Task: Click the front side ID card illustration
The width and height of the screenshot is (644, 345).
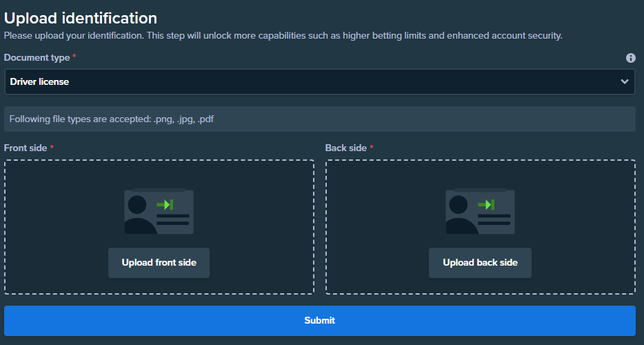Action: (159, 212)
